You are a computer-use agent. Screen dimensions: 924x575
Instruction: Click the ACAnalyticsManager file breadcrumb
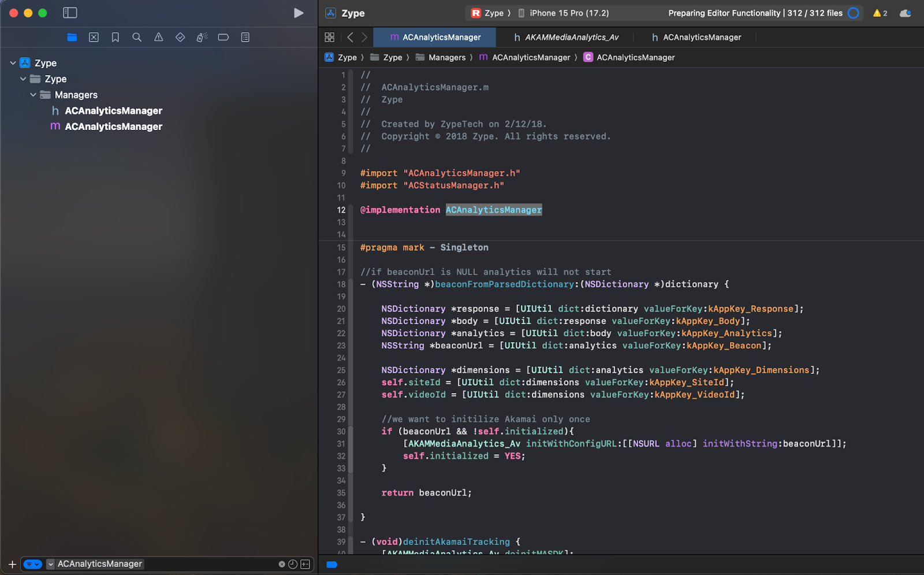pos(525,57)
